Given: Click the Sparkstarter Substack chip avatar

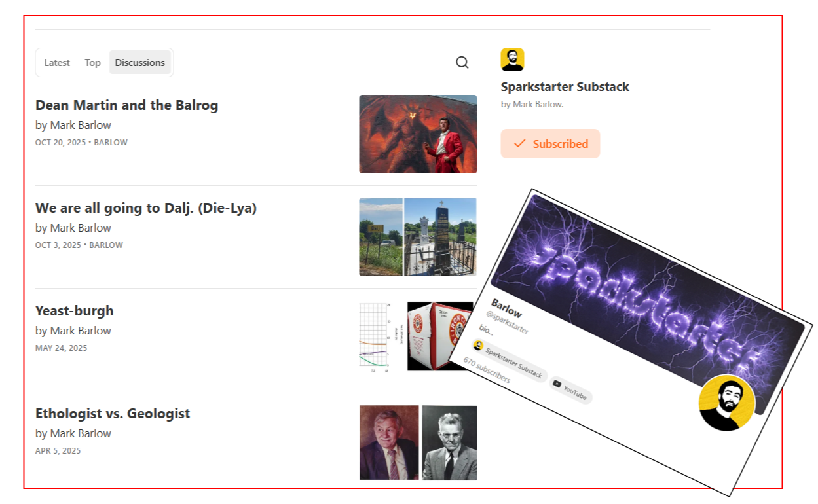Looking at the screenshot, I should click(478, 346).
